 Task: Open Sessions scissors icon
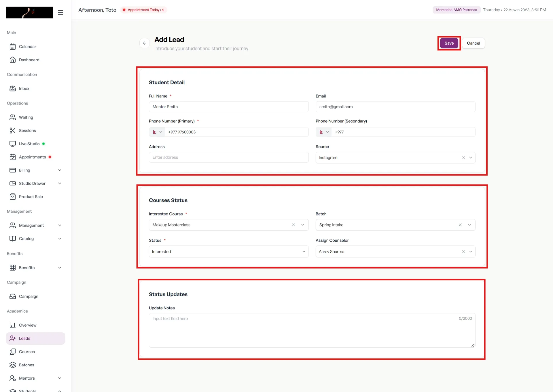tap(13, 131)
